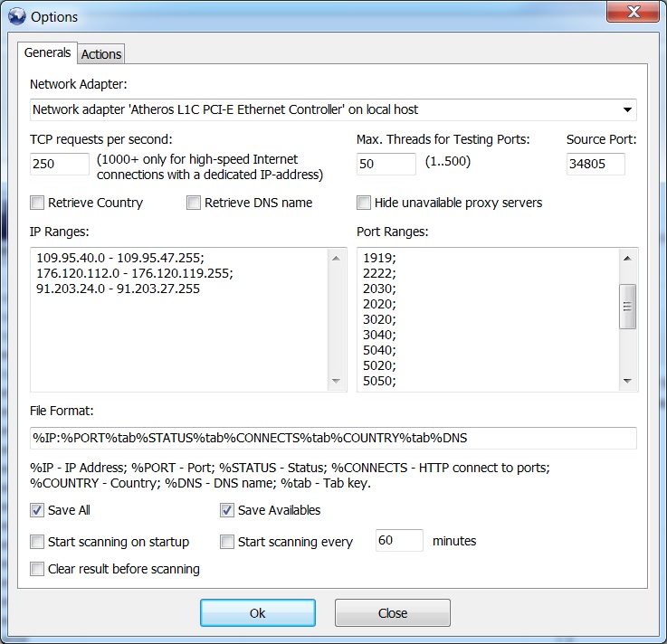This screenshot has height=644, width=667.
Task: Click the 91.203.24.0 - 91.203.27.255 IP range line
Action: [118, 289]
